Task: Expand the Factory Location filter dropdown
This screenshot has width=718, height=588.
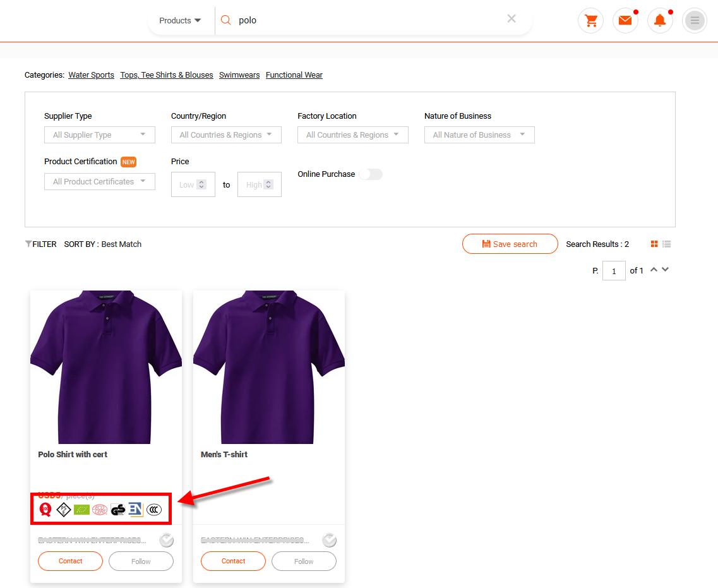Action: (352, 135)
